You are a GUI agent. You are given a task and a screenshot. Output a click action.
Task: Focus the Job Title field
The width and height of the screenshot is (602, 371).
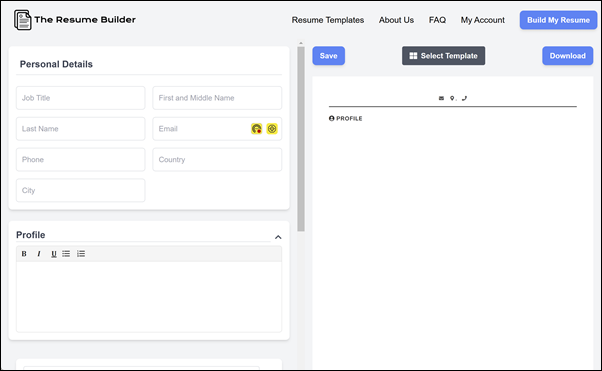(x=81, y=98)
